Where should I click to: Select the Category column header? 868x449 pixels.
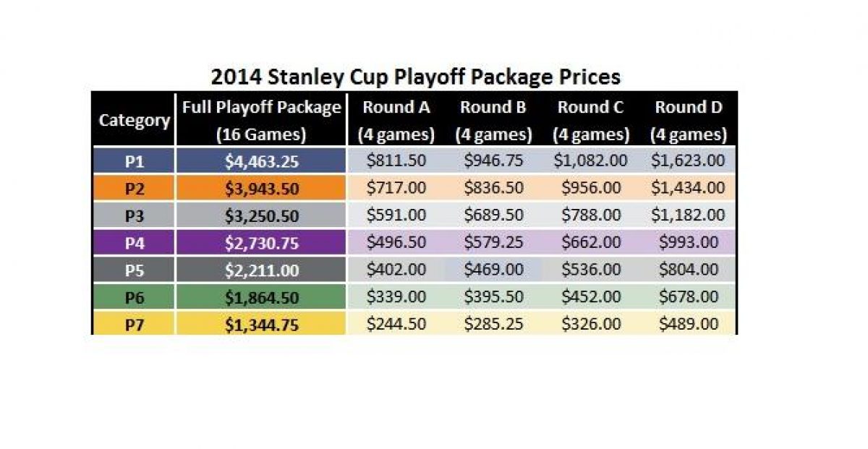point(134,120)
